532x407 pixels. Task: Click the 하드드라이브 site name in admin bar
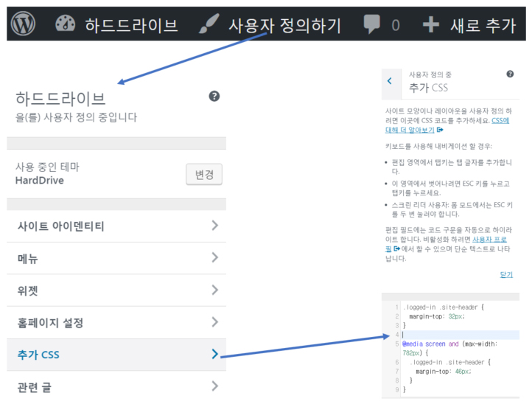pyautogui.click(x=131, y=26)
